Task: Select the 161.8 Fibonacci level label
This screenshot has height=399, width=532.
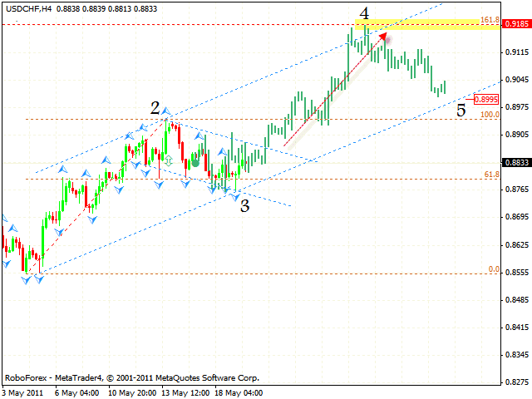Action: 491,18
